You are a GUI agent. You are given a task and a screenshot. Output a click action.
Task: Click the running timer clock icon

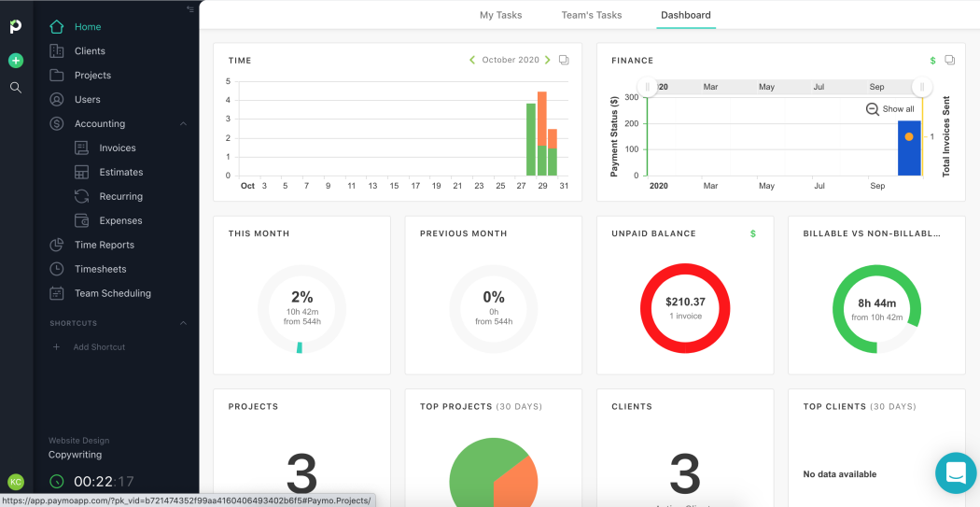[57, 482]
